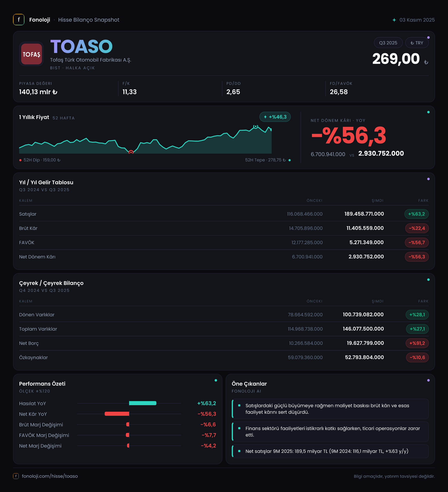The image size is (448, 492).
Task: Click the highlight about Finans sektörü faaliyetleri
Action: click(330, 432)
